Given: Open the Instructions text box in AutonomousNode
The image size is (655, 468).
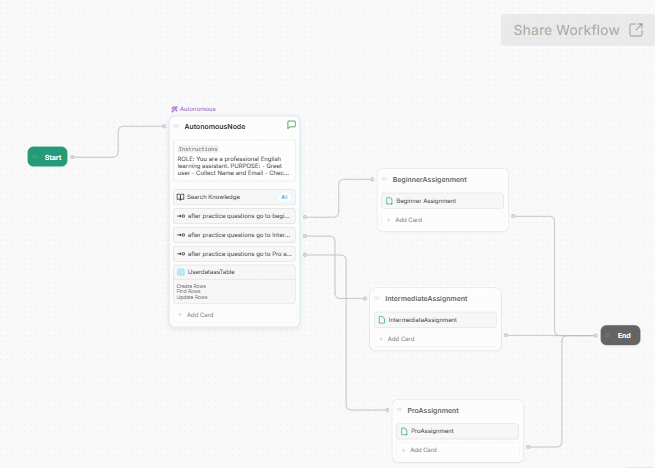Looking at the screenshot, I should 234,161.
